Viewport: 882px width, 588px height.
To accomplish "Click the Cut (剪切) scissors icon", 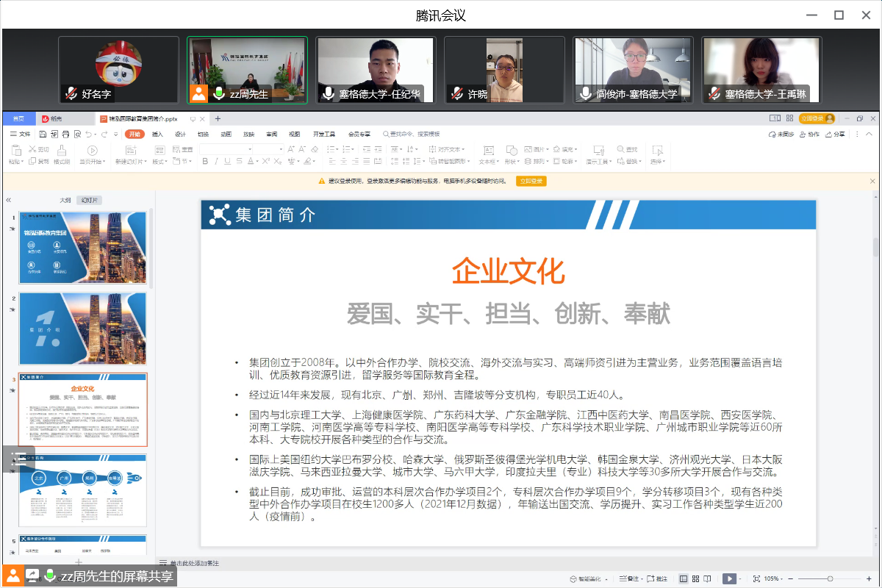I will tap(32, 149).
